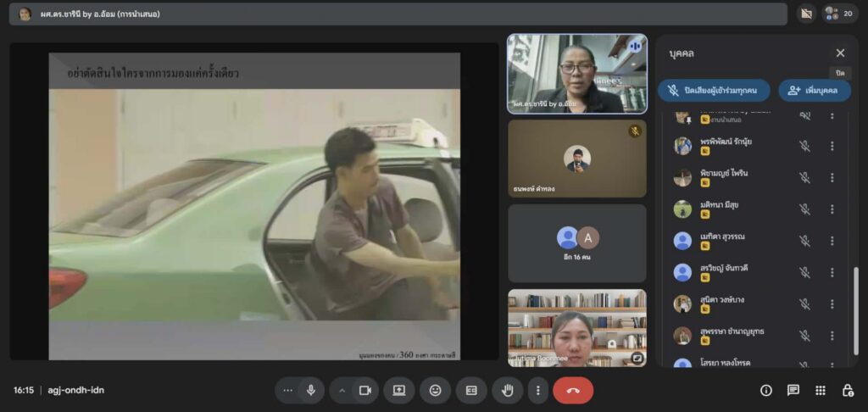Open the emoji reactions icon
Screen dimensions: 868x412
click(436, 390)
